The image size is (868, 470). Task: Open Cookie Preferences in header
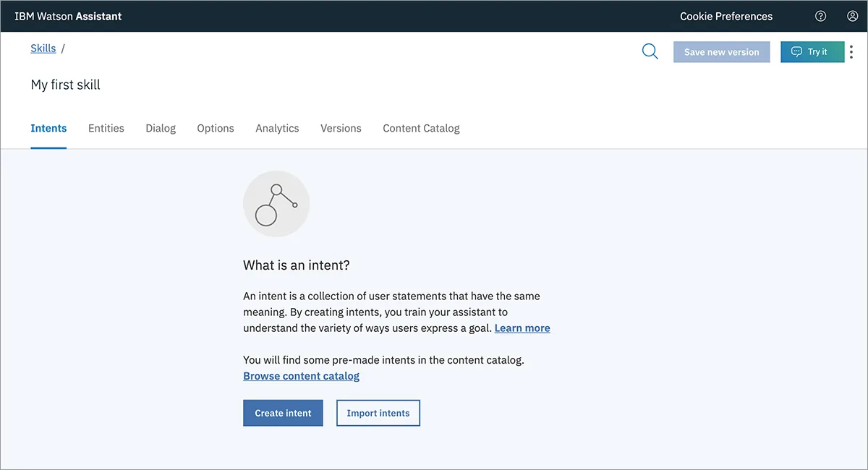pos(726,16)
